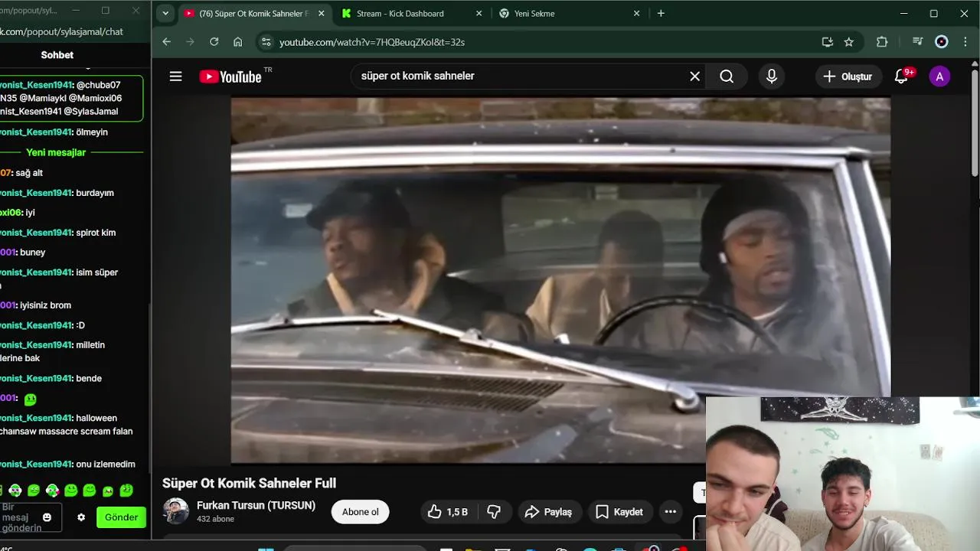The width and height of the screenshot is (980, 551).
Task: Open the browser extensions puzzle icon
Action: point(882,42)
